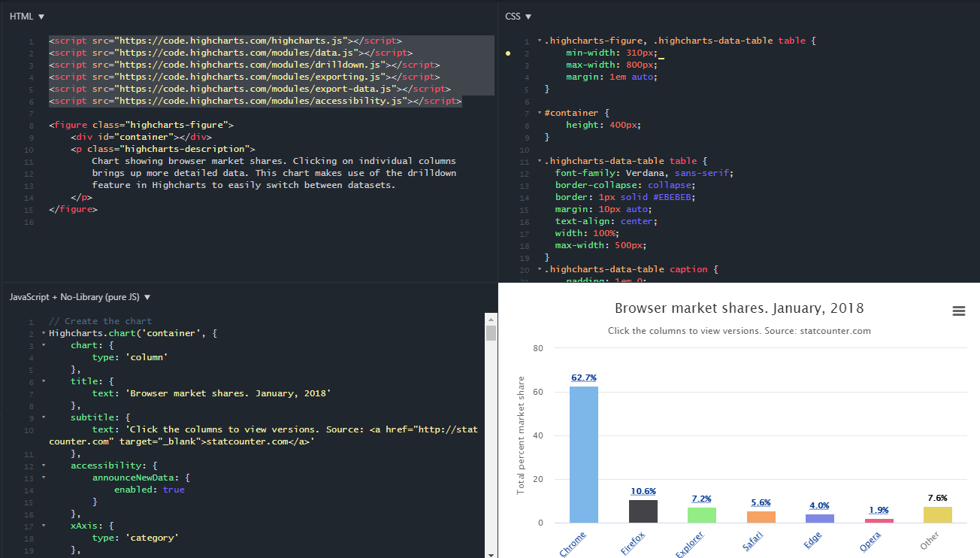
Task: Open the chart context hamburger menu
Action: pos(958,311)
